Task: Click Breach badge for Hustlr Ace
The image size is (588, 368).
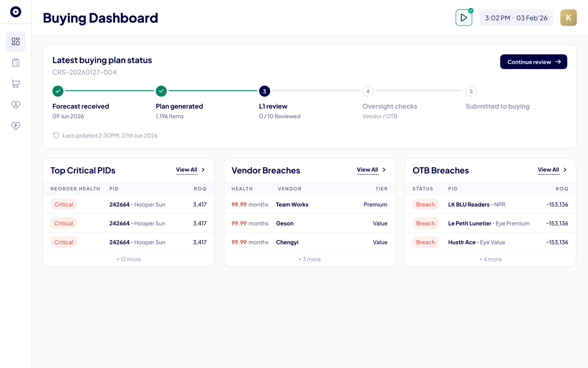Action: [425, 242]
